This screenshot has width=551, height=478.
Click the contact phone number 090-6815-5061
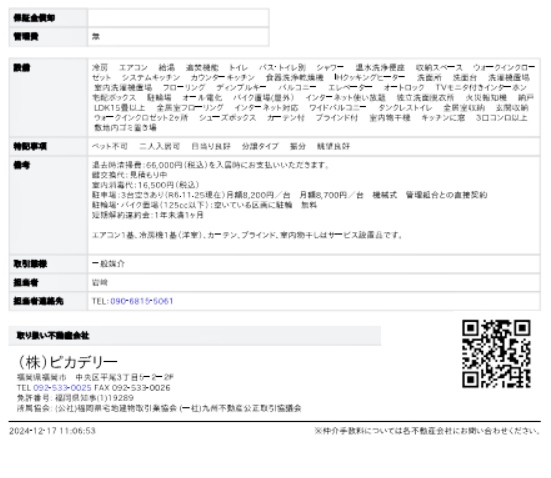pyautogui.click(x=142, y=301)
